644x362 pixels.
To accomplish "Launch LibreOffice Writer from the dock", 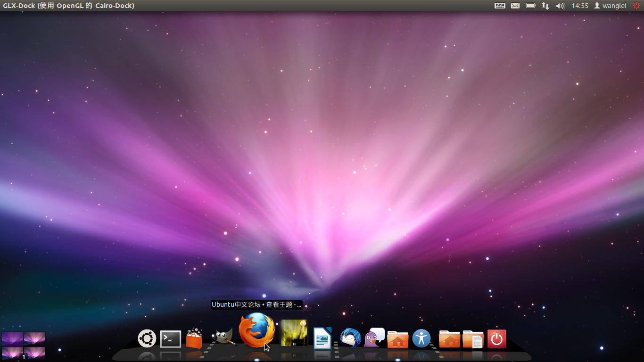I will coord(322,337).
